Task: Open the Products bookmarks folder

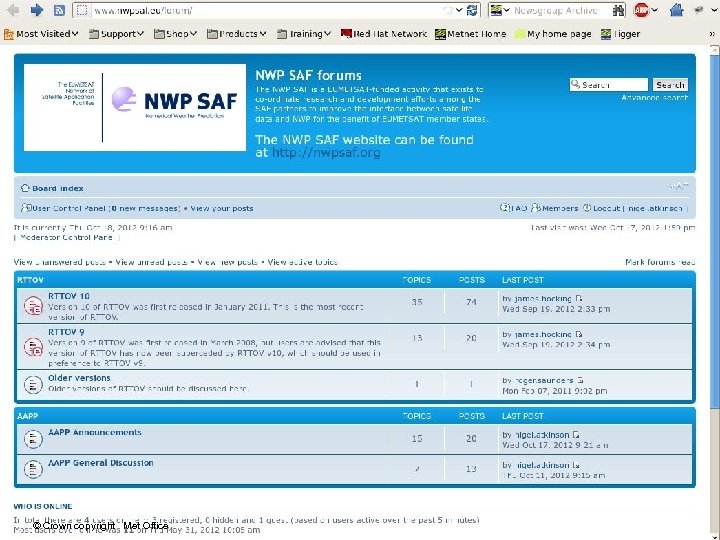Action: 236,34
